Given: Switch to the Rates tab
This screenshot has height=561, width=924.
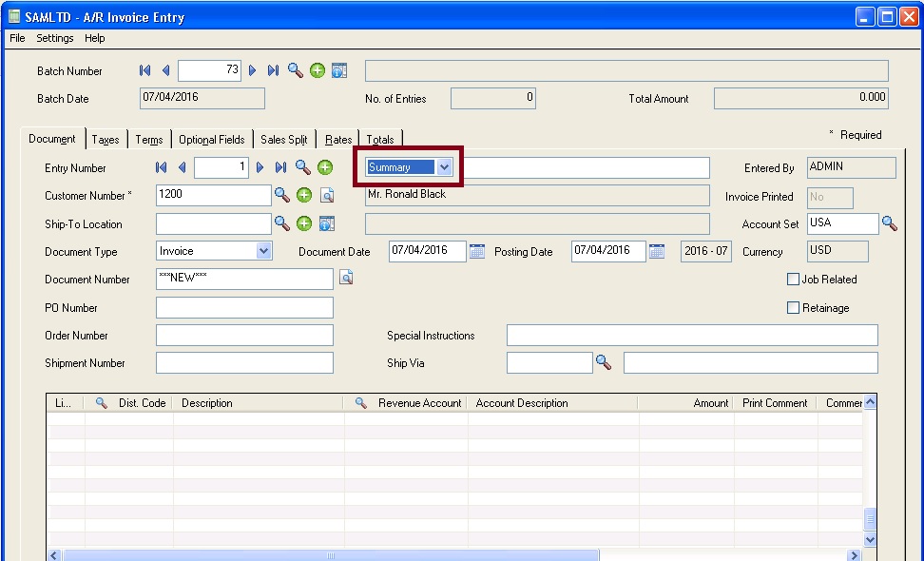Looking at the screenshot, I should tap(338, 140).
